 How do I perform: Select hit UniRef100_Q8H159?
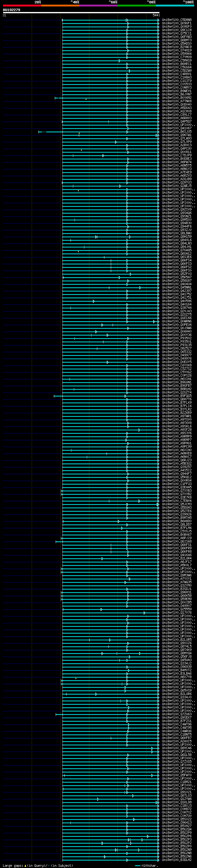click(x=176, y=236)
